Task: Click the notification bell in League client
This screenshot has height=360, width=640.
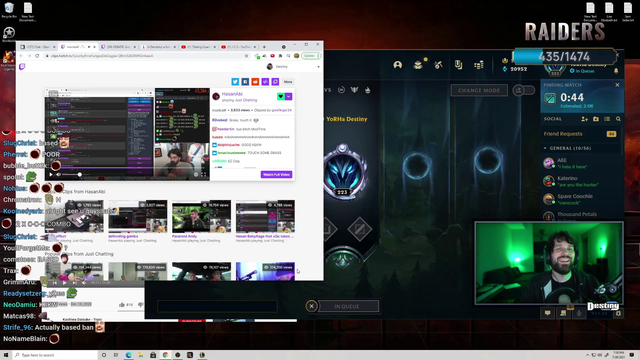Action: pyautogui.click(x=616, y=71)
